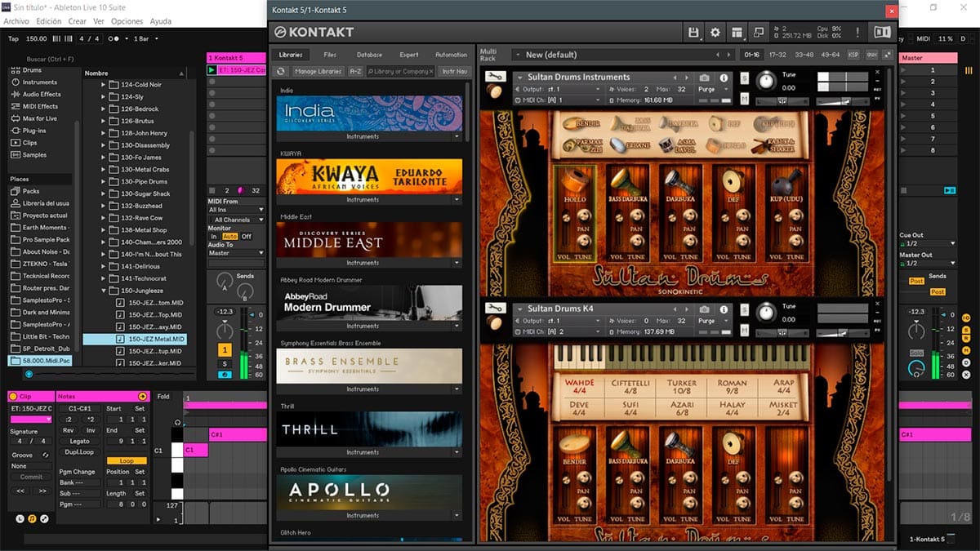Switch to the Kontakt Files tab

point(330,55)
